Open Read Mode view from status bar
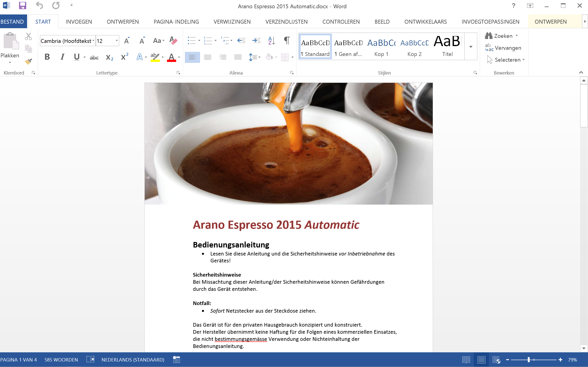The height and width of the screenshot is (367, 588). pos(466,360)
